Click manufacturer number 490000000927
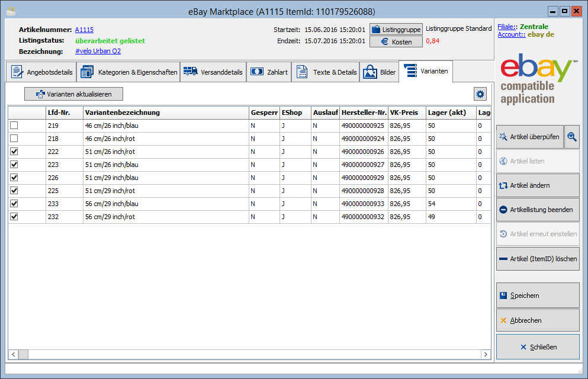Viewport: 588px width, 379px height. (x=362, y=165)
